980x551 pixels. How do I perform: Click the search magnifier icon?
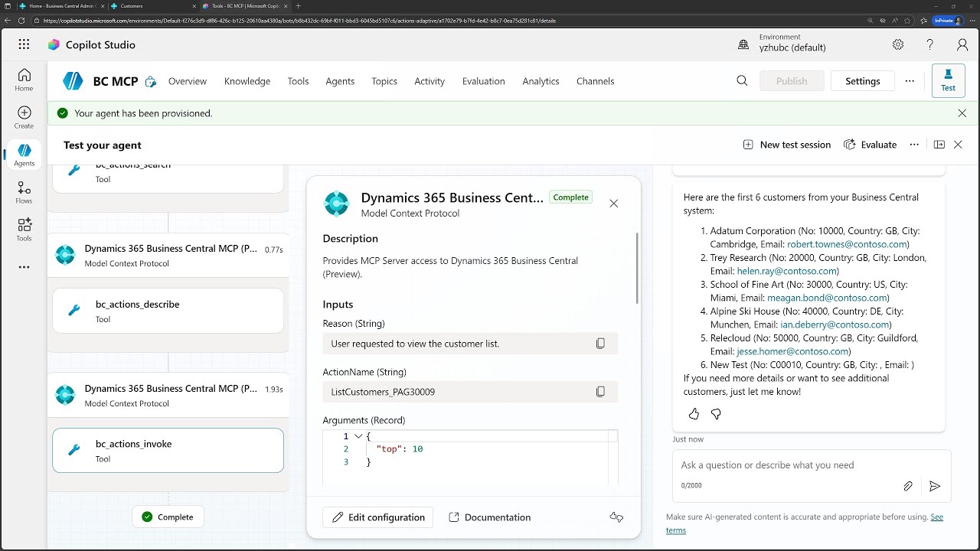tap(742, 81)
